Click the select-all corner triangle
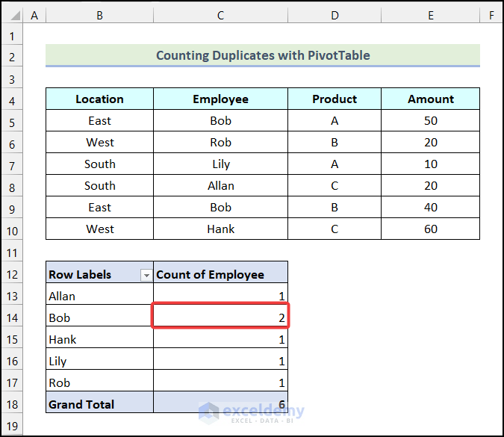Viewport: 504px width, 437px height. [x=15, y=16]
